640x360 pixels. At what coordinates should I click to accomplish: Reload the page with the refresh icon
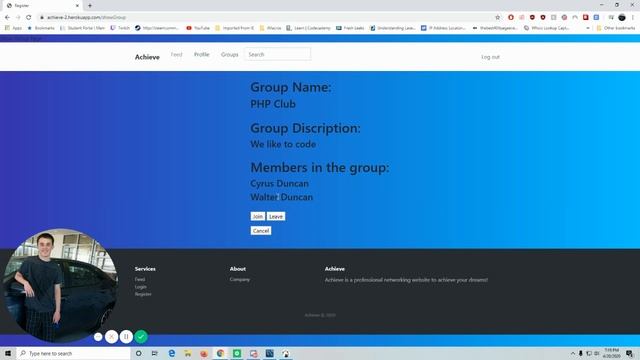coord(29,18)
